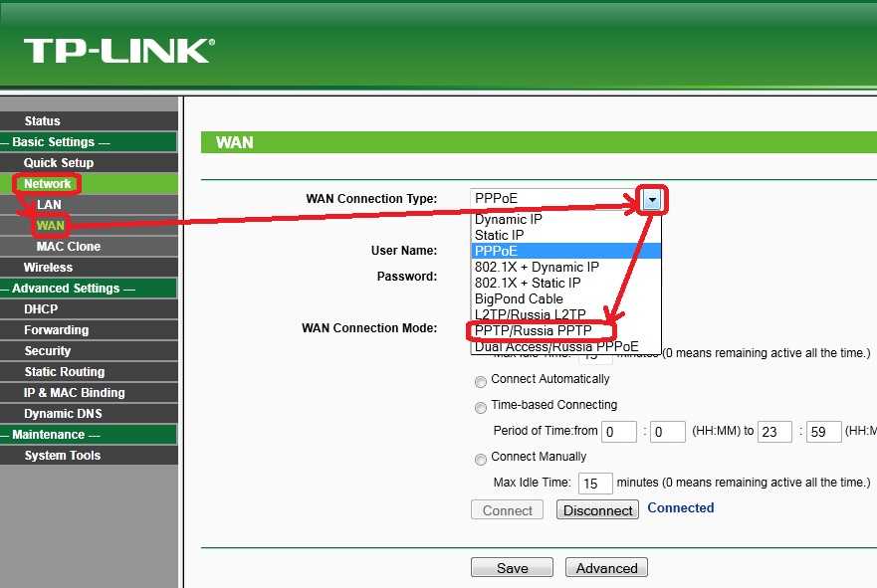Click the WAN Connection Type dropdown arrow
This screenshot has width=877, height=588.
652,200
